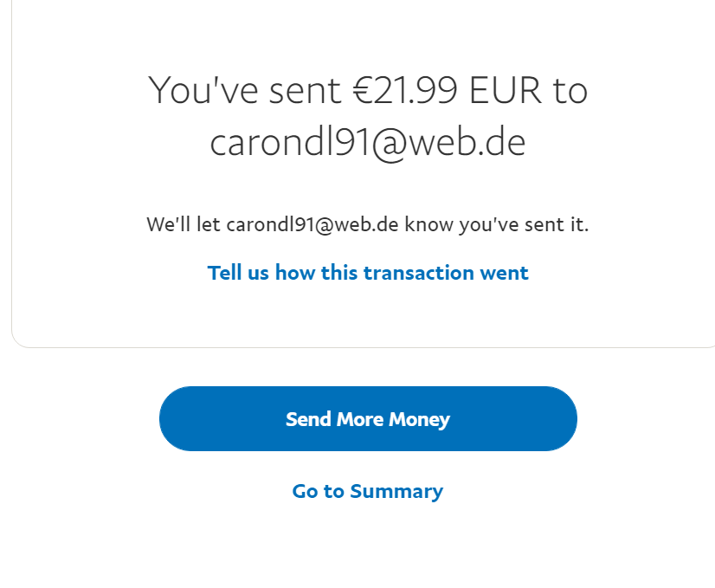Click the white space below Go to Summary
Screen dimensions: 715x588
click(x=367, y=546)
